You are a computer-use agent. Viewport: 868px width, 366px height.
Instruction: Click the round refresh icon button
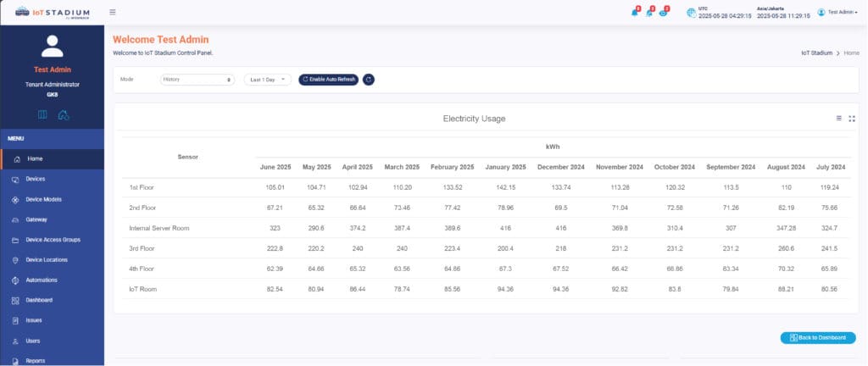(x=369, y=79)
